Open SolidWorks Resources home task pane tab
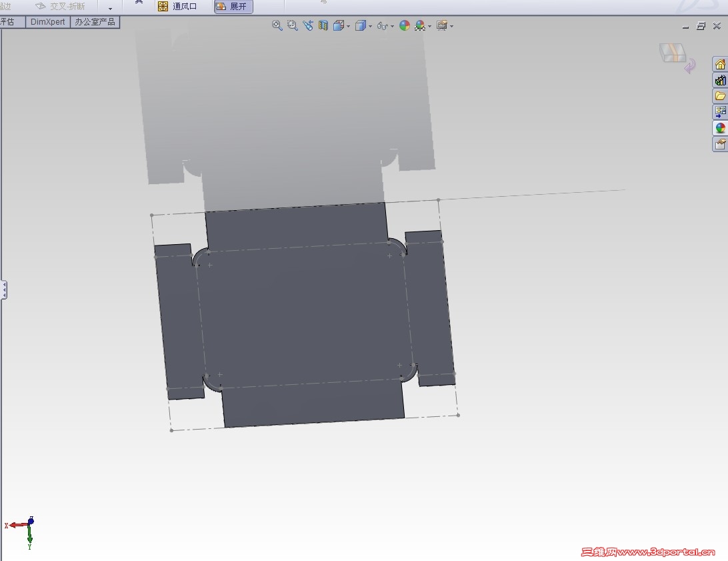728x561 pixels. (720, 64)
